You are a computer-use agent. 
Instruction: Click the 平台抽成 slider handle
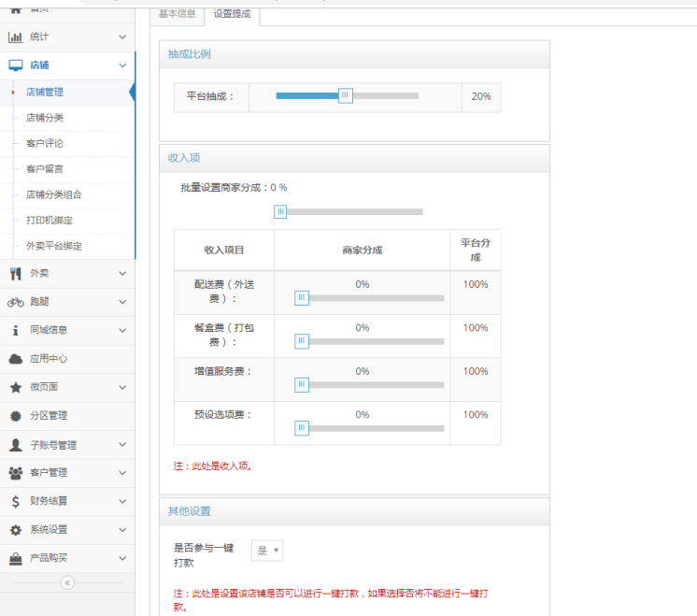tap(346, 95)
